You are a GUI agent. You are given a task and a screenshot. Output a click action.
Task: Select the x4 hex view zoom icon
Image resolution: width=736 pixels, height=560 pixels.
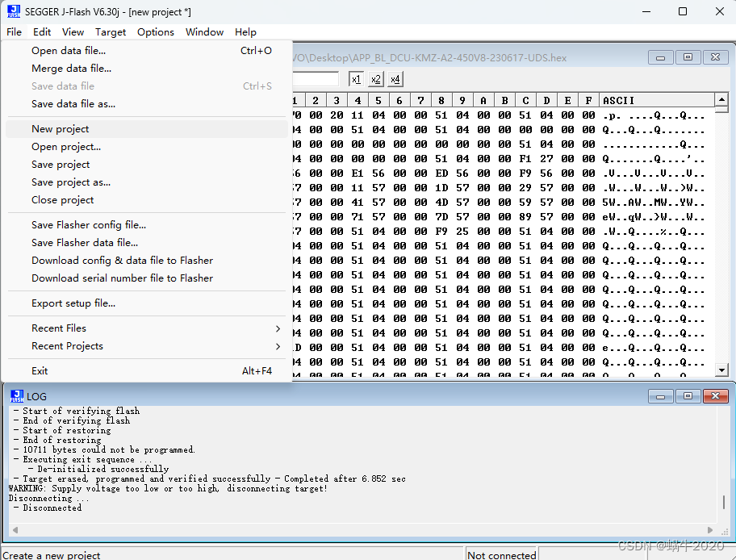pos(395,78)
